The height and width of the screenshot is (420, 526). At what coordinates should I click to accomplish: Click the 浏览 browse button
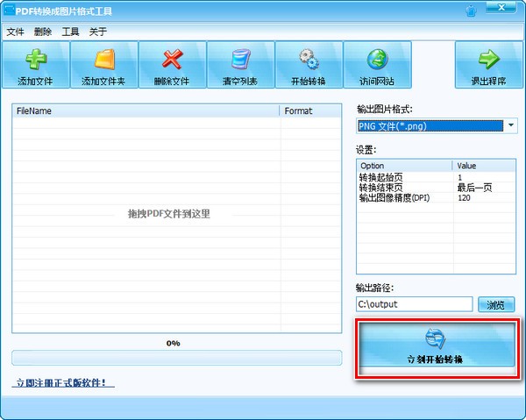pyautogui.click(x=496, y=304)
